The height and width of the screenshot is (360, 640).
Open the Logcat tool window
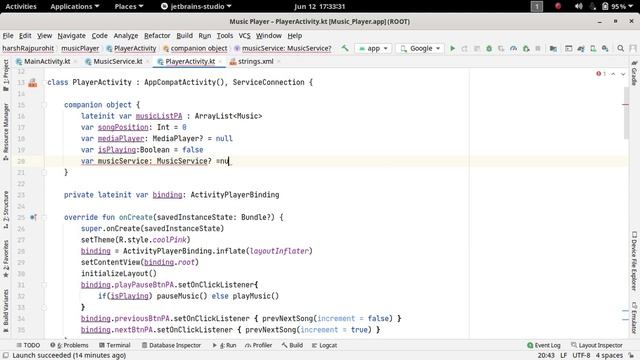pyautogui.click(x=324, y=345)
